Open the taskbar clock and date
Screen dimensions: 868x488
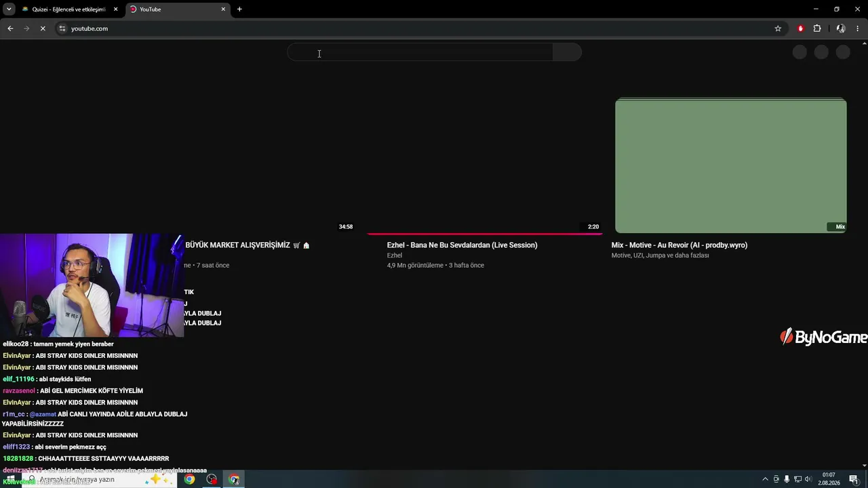coord(829,479)
